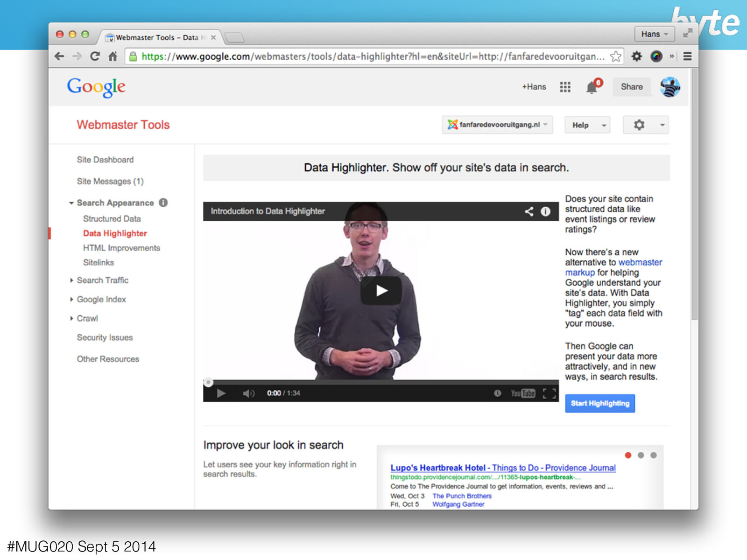Image resolution: width=747 pixels, height=560 pixels.
Task: Follow the webmaster markup link
Action: 613,267
